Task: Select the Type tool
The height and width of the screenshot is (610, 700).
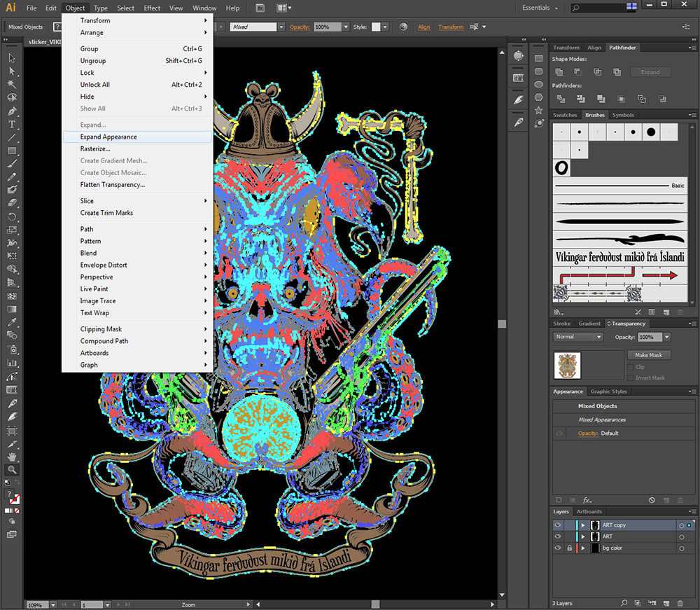Action: point(12,125)
